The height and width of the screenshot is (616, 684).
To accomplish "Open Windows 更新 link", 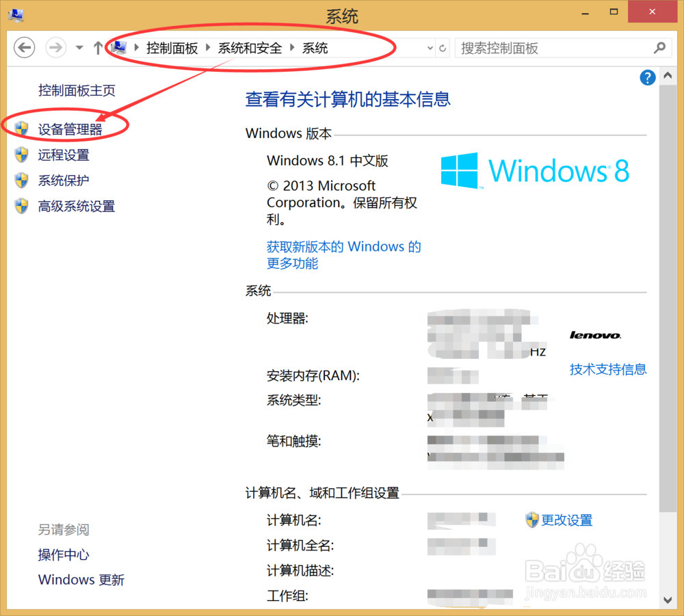I will coord(81,580).
